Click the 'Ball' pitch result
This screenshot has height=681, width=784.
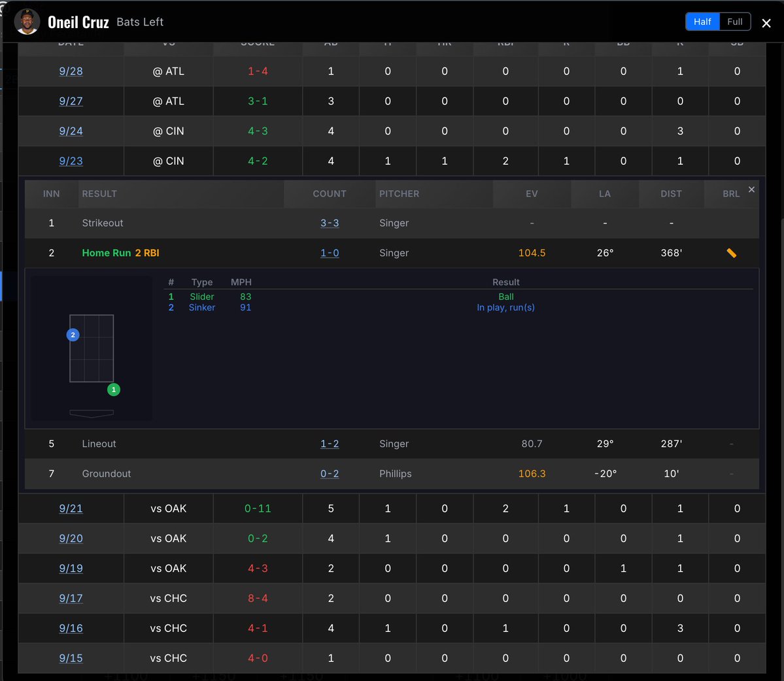pos(505,297)
